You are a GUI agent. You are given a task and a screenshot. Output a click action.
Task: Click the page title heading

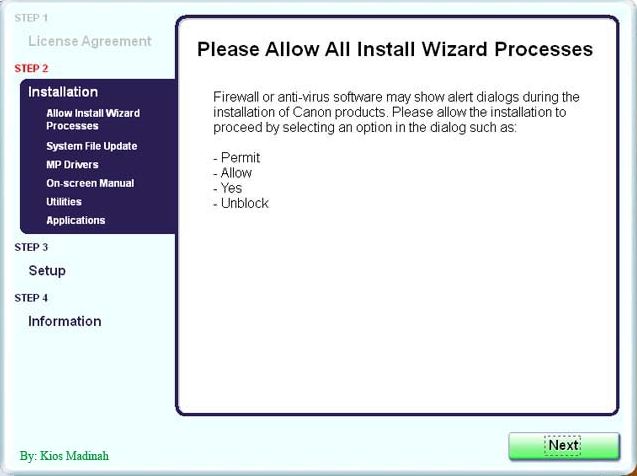coord(395,49)
